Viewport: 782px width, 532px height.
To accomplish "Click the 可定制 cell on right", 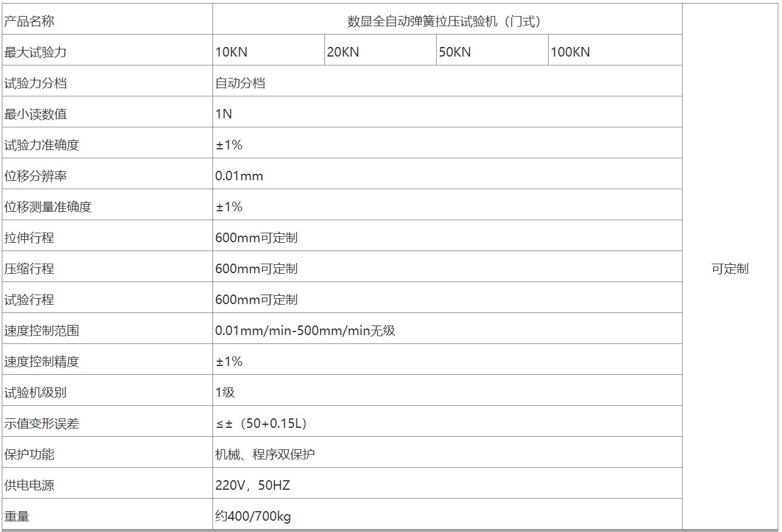I will pos(730,269).
